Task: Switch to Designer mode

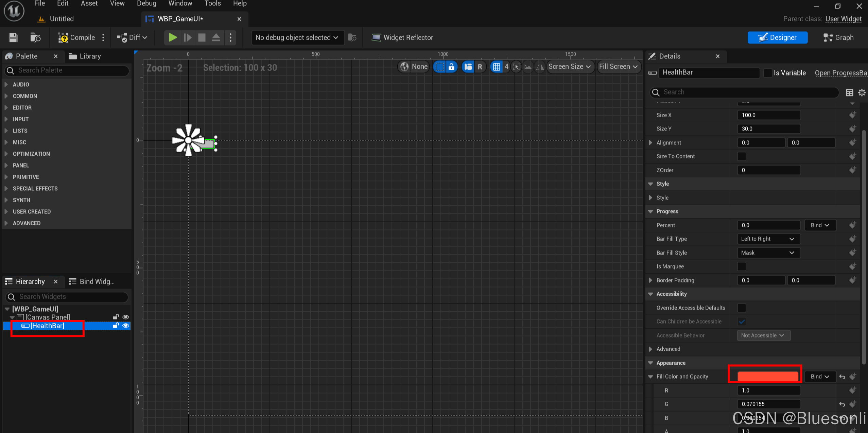Action: pyautogui.click(x=778, y=37)
